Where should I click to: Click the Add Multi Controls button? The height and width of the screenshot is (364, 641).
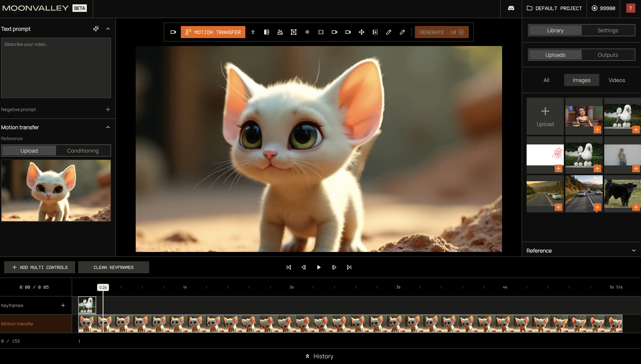point(39,267)
